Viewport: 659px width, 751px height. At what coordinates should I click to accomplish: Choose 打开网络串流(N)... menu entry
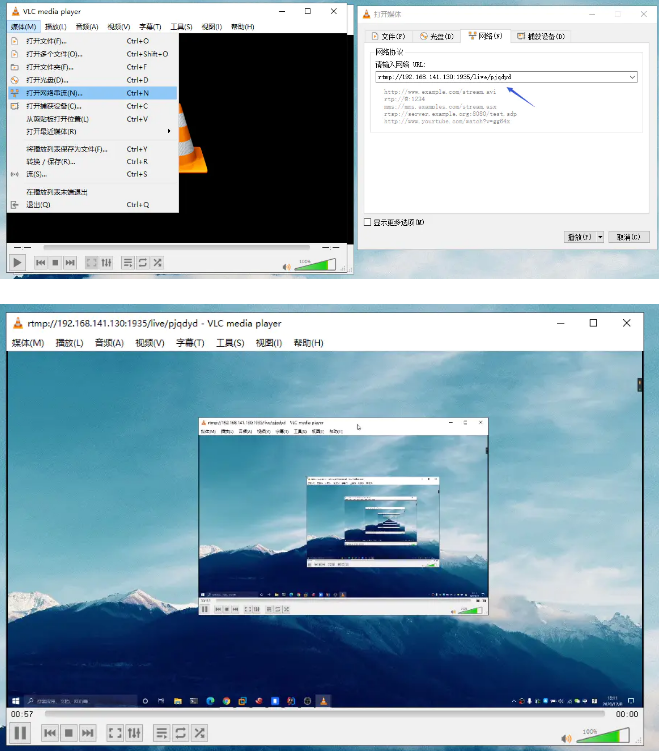pos(93,93)
